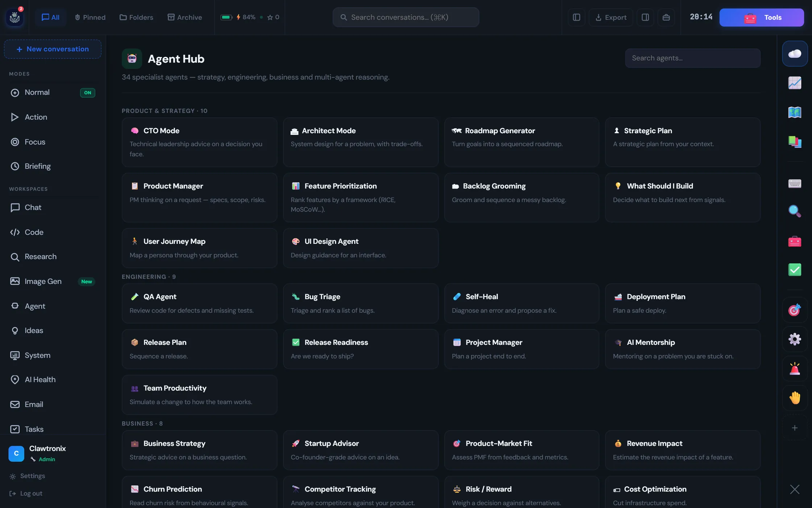Open the AI Health workspace
812x508 pixels.
pos(53,380)
